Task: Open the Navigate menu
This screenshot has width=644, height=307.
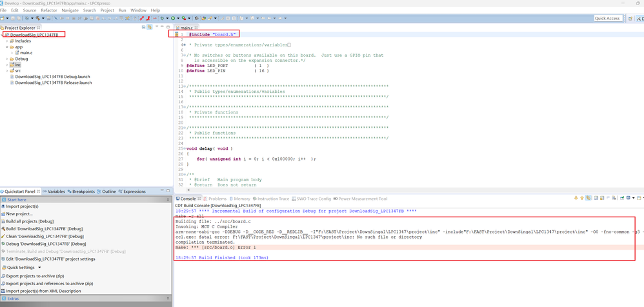Action: point(70,10)
